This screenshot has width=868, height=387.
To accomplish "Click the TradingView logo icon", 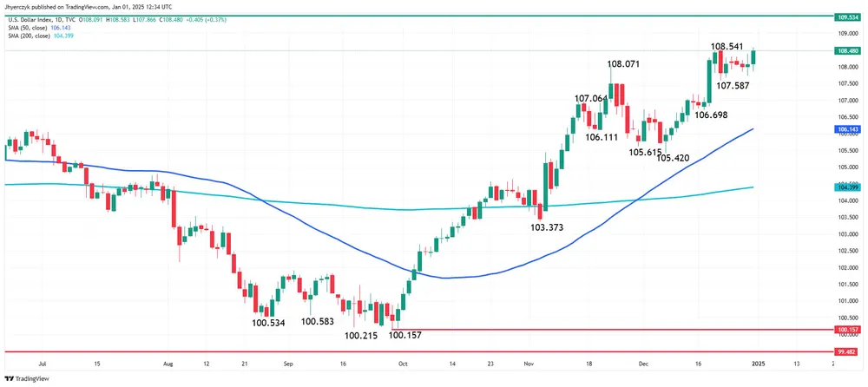I will coord(10,379).
